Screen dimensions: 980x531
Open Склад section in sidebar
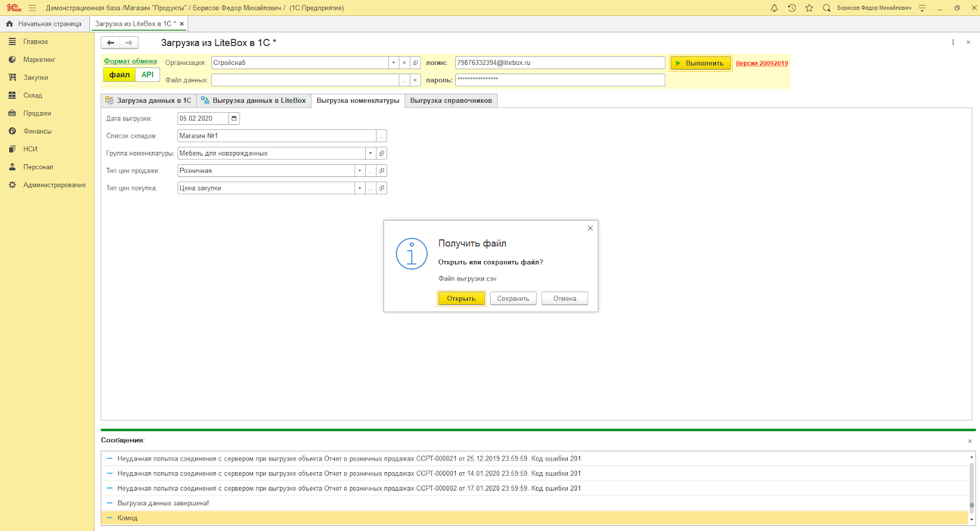point(32,96)
